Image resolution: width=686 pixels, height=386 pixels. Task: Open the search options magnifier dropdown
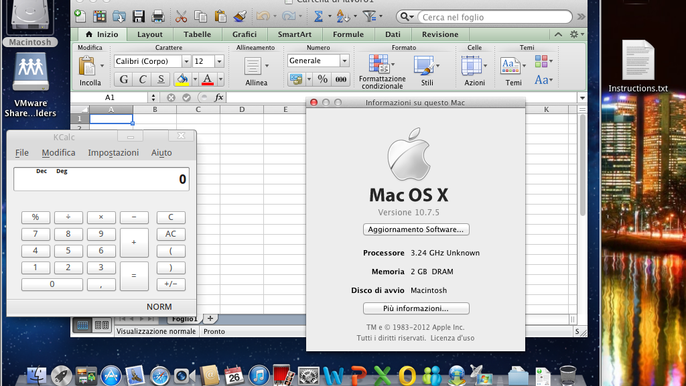[x=406, y=17]
